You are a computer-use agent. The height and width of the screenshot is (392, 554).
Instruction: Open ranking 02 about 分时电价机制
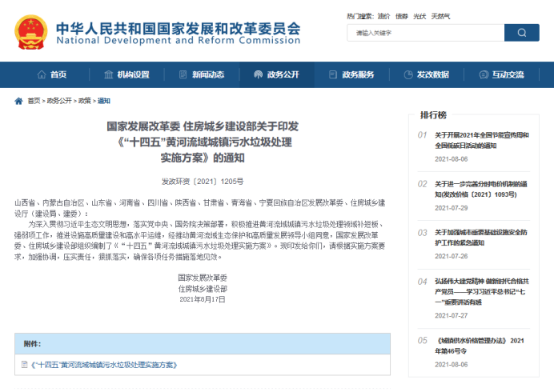[x=481, y=190]
